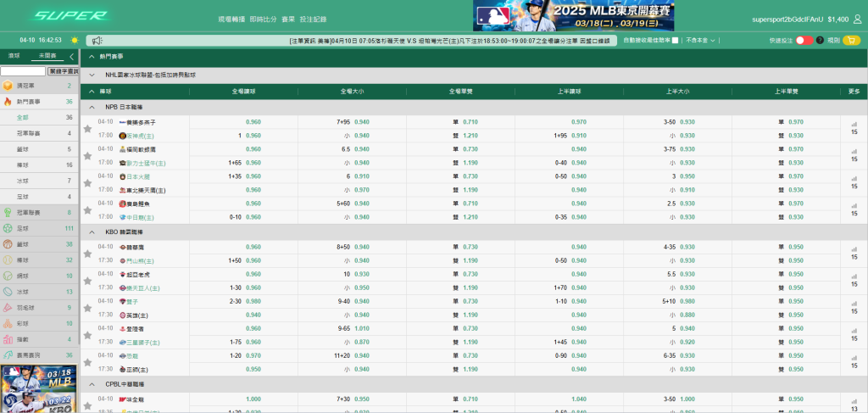
Task: Select the 樂天巨人(主) team name
Action: click(142, 288)
